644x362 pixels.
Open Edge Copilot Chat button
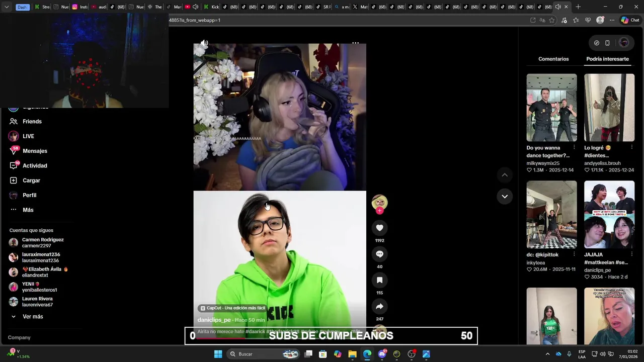[x=630, y=20]
